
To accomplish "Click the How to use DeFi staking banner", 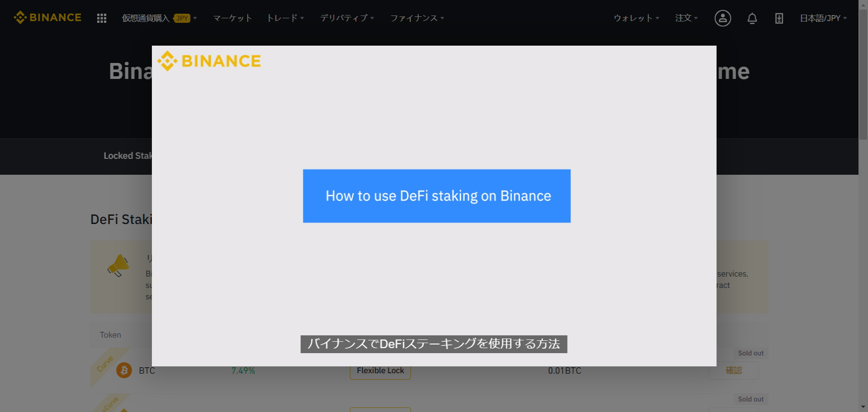I will click(x=437, y=196).
